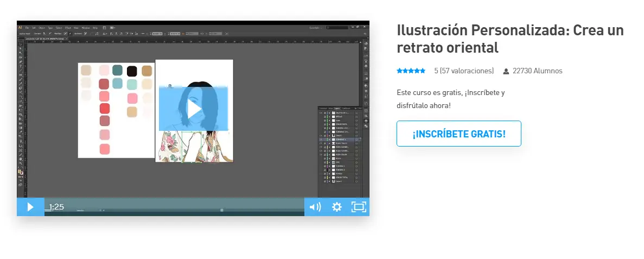Open the File menu in Illustrator
Viewport: 644px width, 259px height.
point(27,28)
